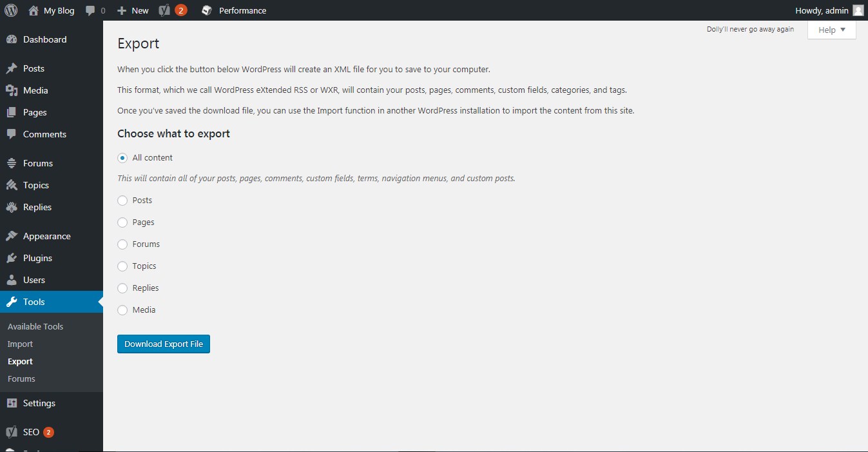
Task: Click the Media icon in sidebar
Action: [x=12, y=90]
